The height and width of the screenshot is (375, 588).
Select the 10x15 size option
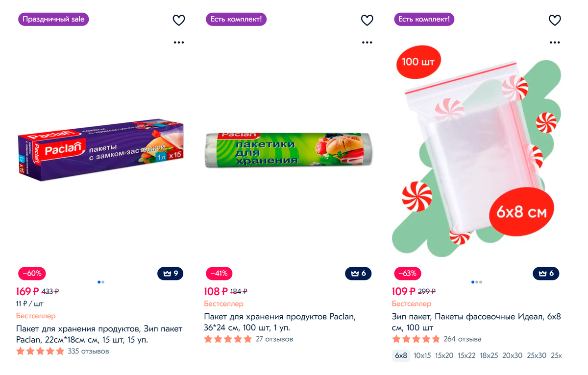[422, 356]
